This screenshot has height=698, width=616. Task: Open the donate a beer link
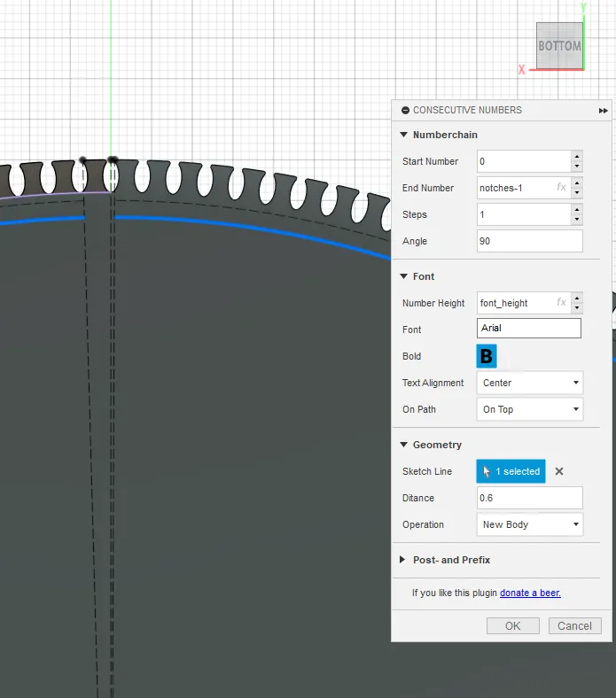pos(530,593)
